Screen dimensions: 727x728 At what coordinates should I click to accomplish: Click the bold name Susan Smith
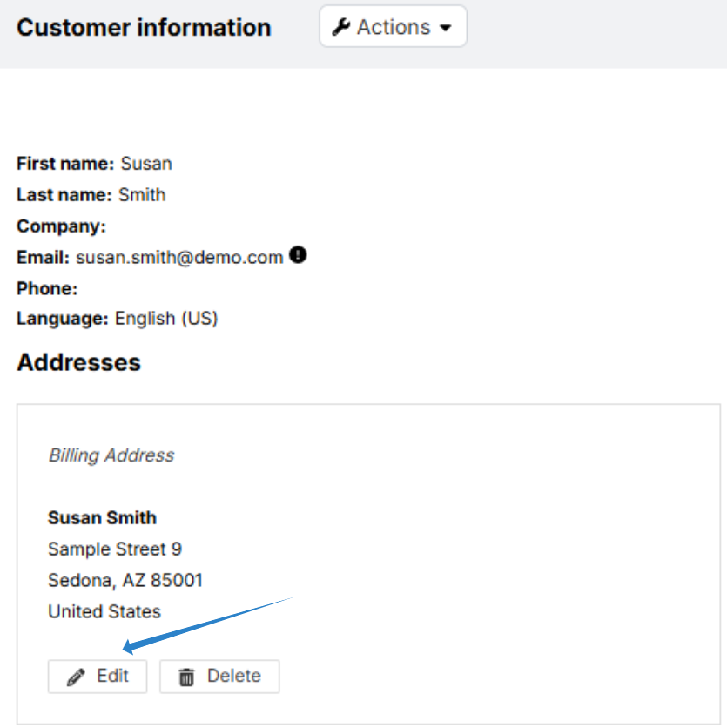102,517
